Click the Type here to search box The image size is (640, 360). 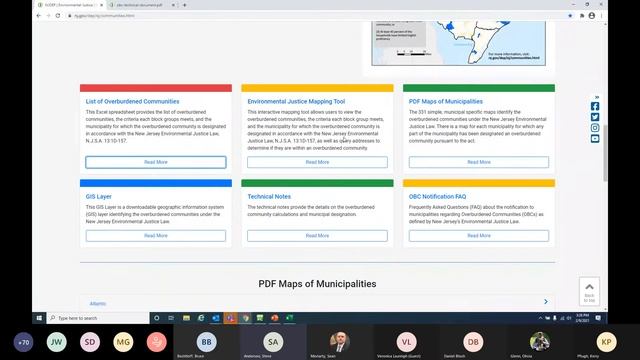click(98, 318)
